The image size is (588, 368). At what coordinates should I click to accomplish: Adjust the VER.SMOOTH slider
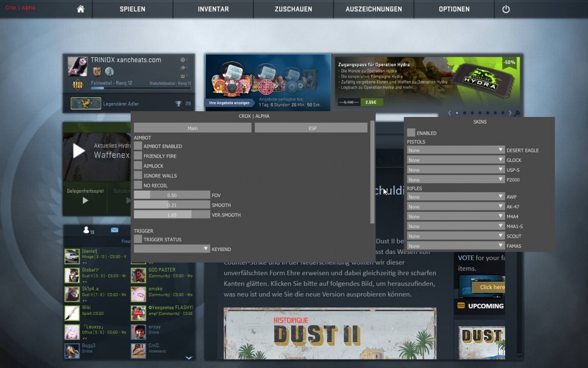point(172,215)
